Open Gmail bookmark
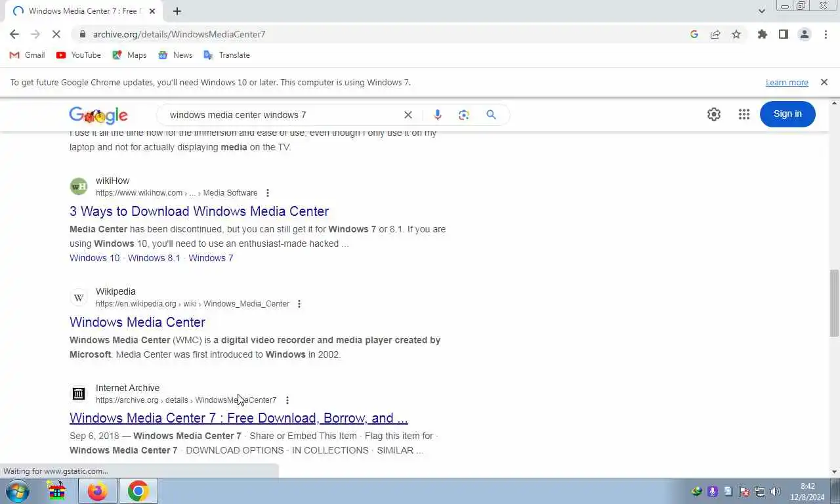 [27, 55]
